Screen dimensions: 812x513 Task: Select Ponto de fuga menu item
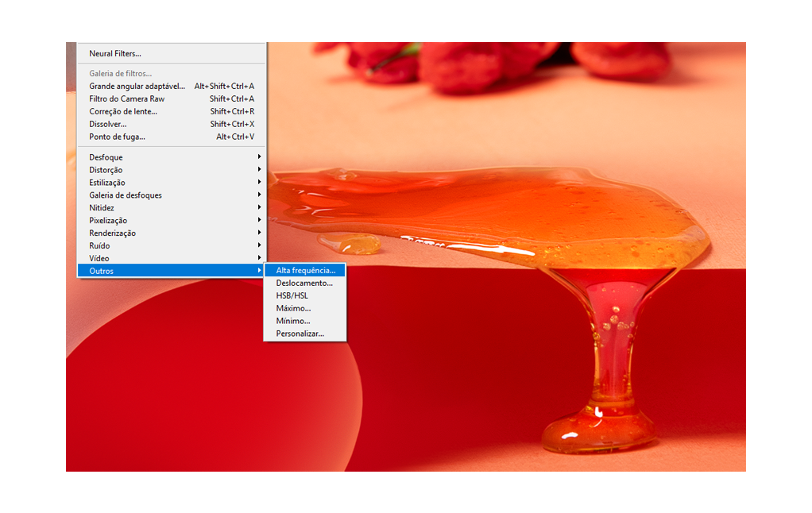pyautogui.click(x=172, y=137)
